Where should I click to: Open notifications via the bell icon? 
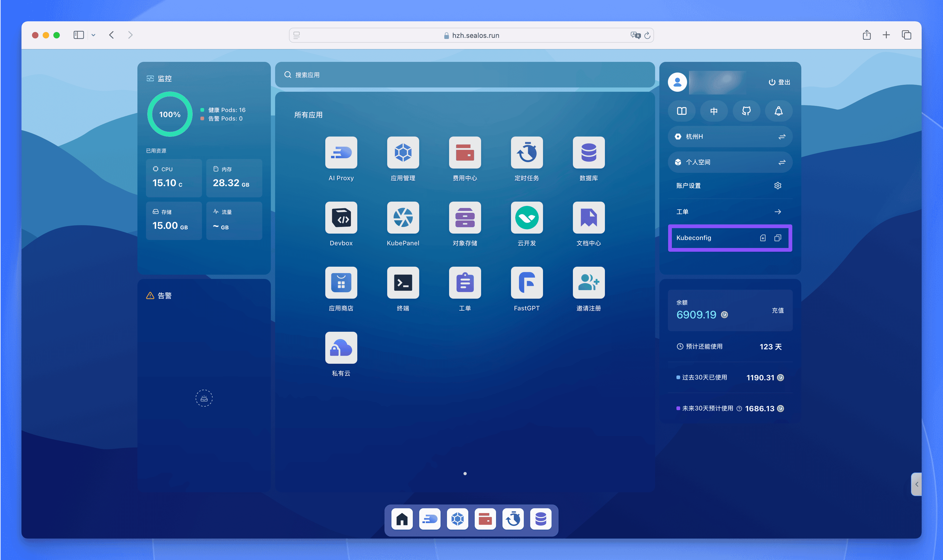(x=778, y=111)
